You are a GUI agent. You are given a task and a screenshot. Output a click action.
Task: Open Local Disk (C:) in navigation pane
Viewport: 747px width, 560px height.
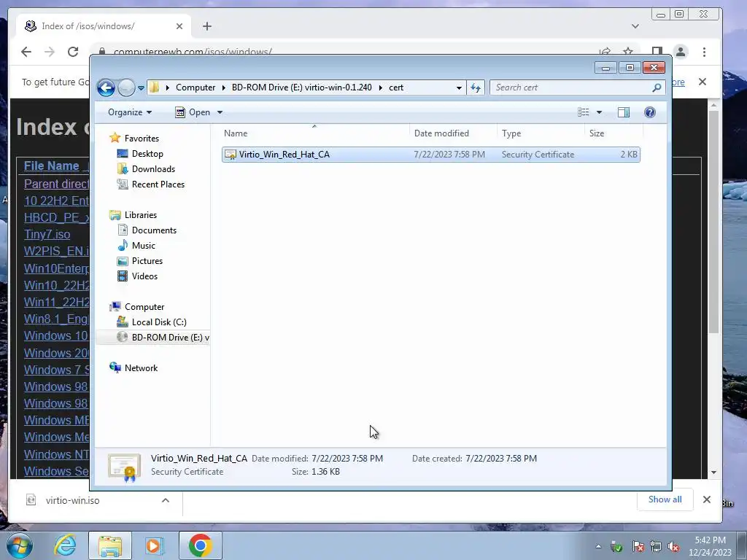159,322
